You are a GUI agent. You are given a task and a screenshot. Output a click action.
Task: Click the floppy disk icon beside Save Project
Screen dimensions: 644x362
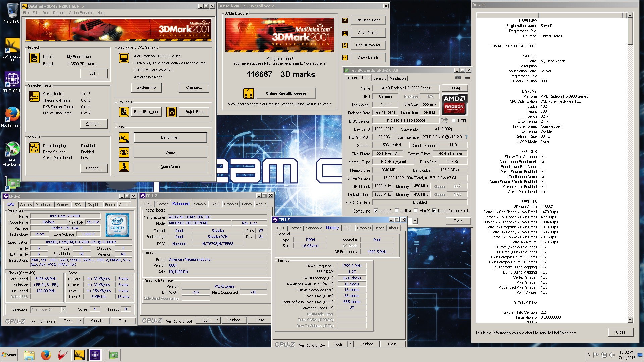(345, 33)
